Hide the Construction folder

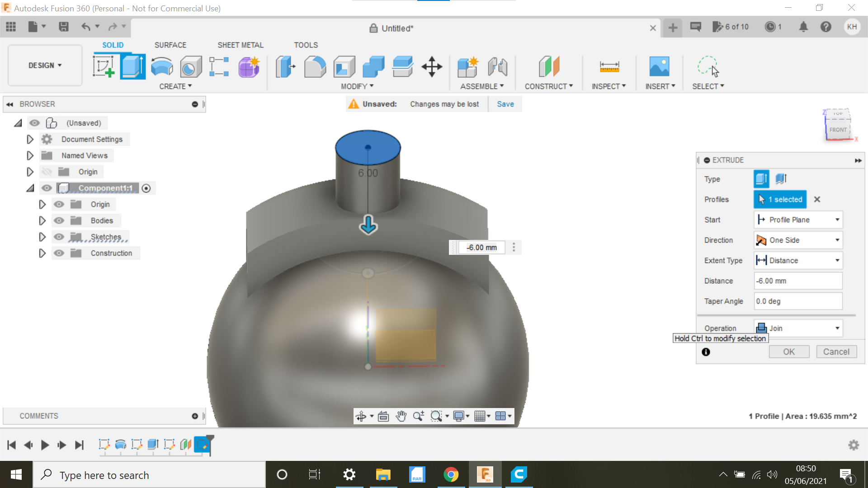pyautogui.click(x=59, y=253)
